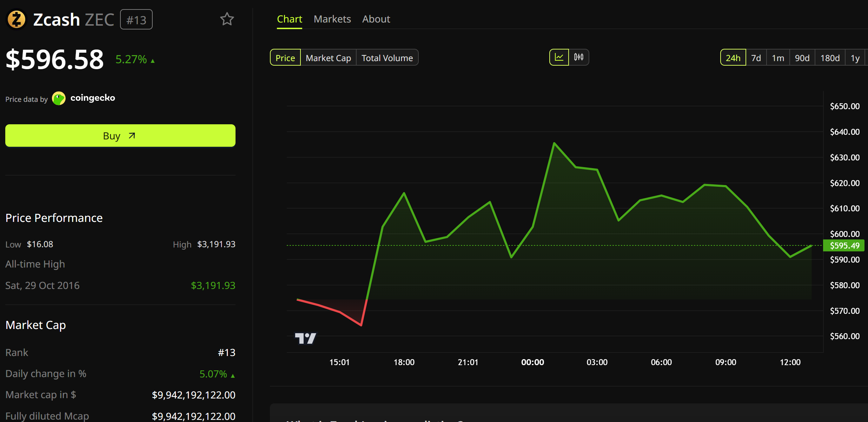The image size is (868, 422).
Task: Click the Market Cap section heading
Action: (x=36, y=325)
